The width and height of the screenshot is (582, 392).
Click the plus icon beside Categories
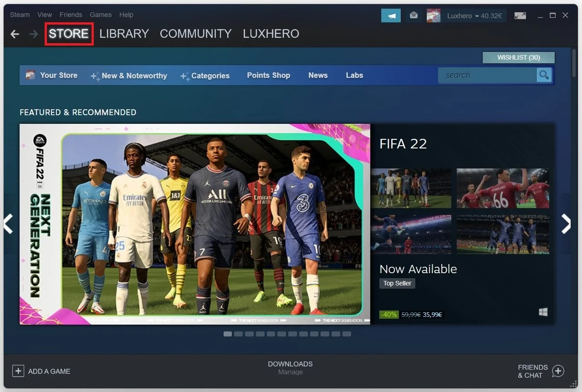click(x=185, y=76)
